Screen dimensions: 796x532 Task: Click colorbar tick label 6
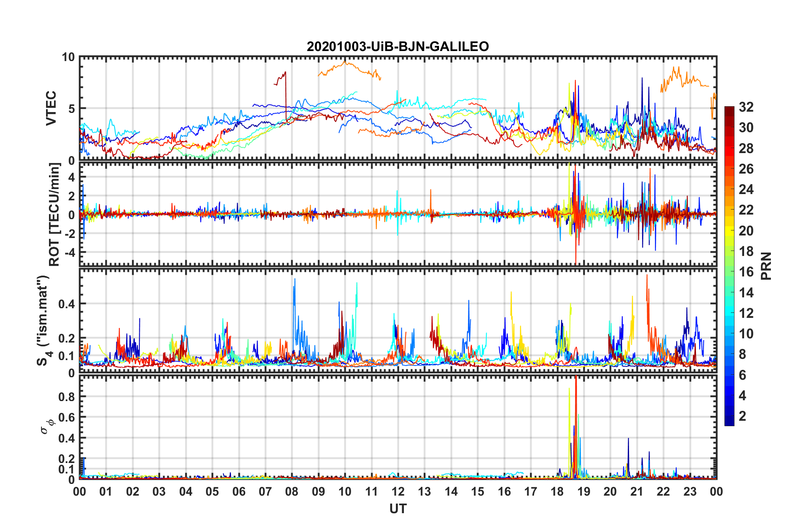pos(742,375)
